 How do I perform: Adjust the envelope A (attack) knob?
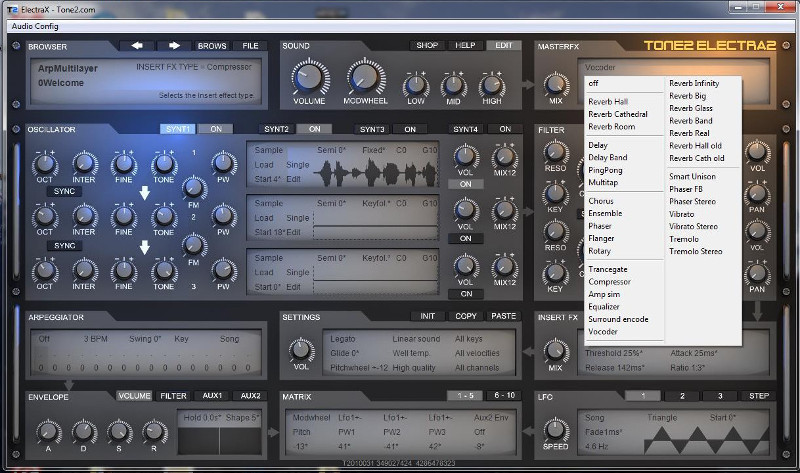[x=48, y=432]
